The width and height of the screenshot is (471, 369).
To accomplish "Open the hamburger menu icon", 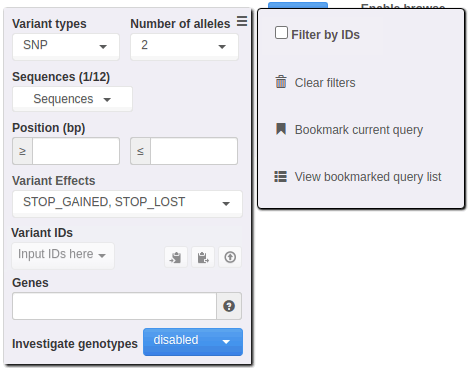I will click(242, 21).
